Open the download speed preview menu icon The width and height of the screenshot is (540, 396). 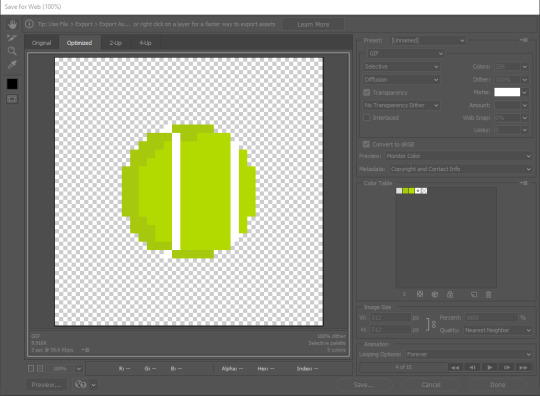(86, 350)
